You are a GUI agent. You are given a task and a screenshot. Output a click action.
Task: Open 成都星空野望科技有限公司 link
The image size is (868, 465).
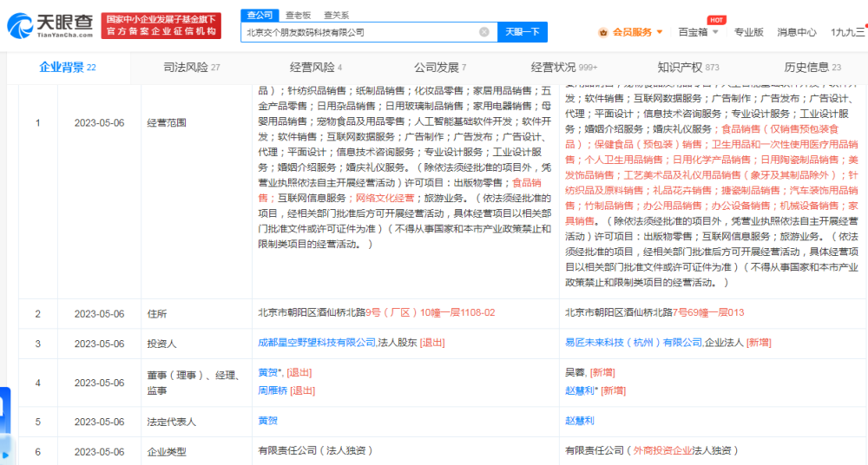tap(317, 343)
